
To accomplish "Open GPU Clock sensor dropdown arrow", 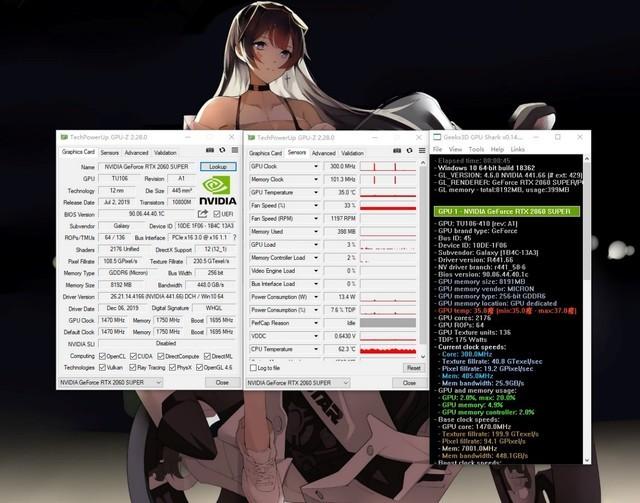I will 316,166.
